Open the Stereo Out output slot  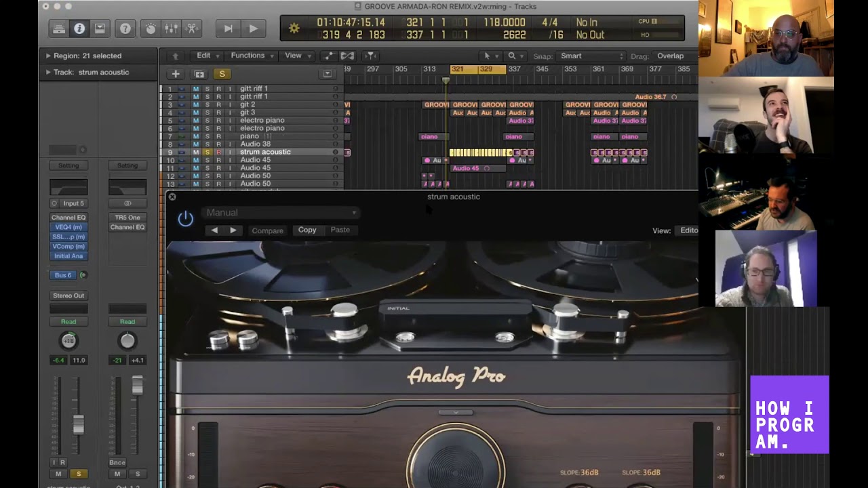68,296
